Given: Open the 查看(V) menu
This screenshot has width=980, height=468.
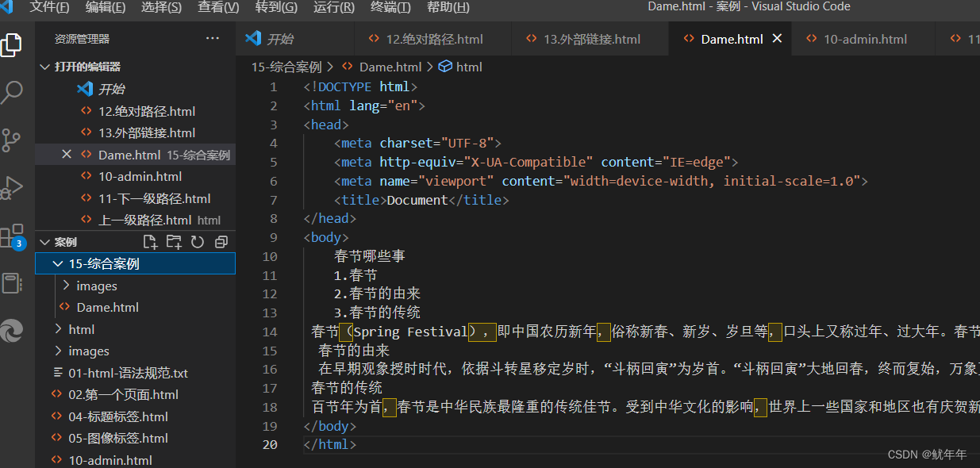Looking at the screenshot, I should click(218, 7).
